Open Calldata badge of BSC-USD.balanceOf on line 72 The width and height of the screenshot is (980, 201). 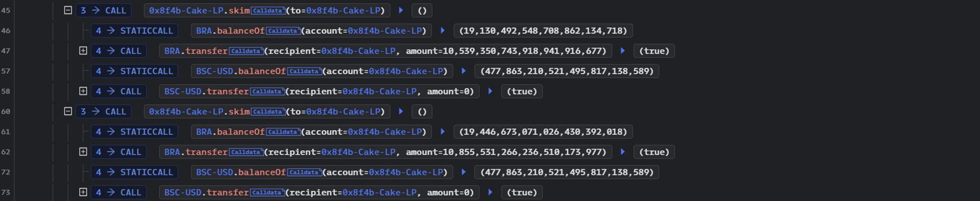click(304, 172)
